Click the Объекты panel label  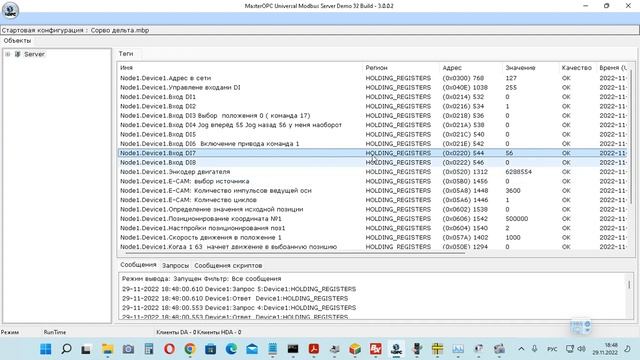coord(17,40)
